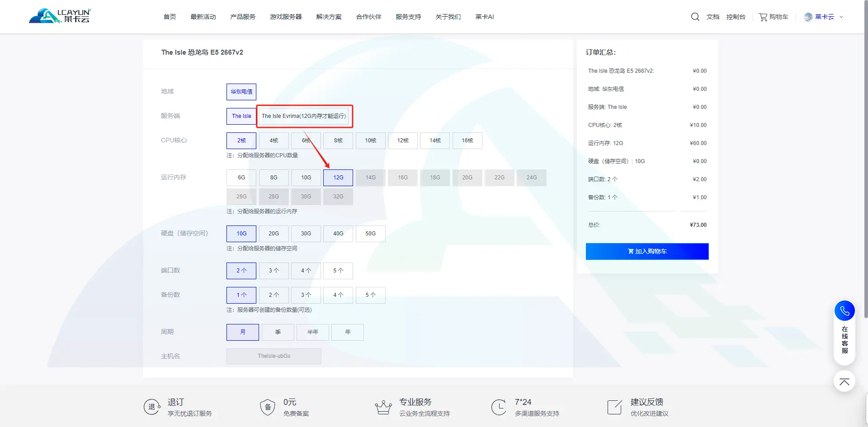The image size is (868, 427).
Task: Choose 季 billing period
Action: 278,332
